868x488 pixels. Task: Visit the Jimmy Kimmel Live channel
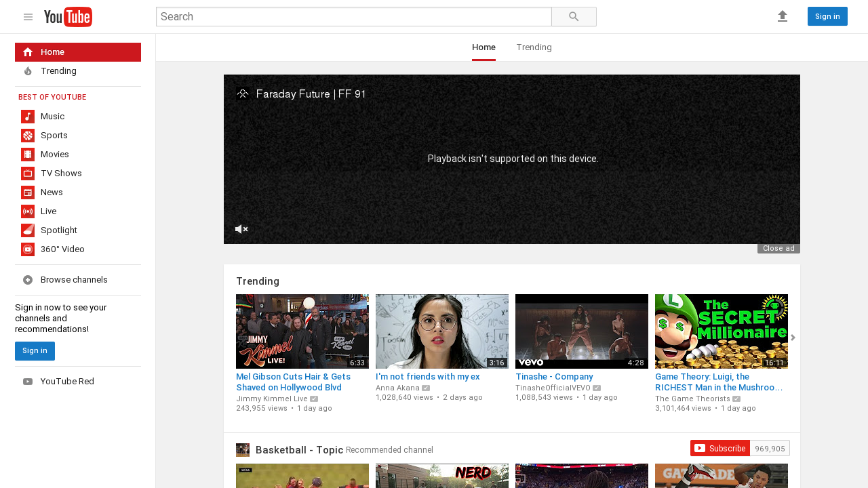pos(272,399)
